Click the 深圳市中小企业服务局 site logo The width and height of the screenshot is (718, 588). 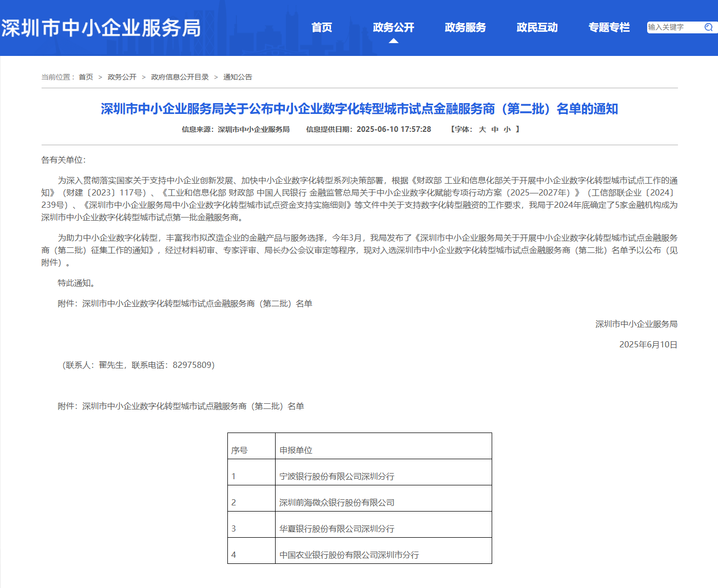pos(101,28)
